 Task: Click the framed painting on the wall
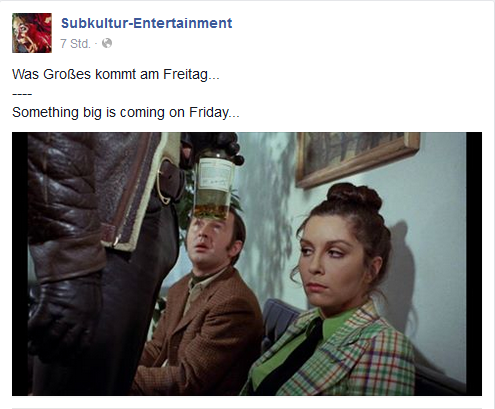click(x=357, y=157)
